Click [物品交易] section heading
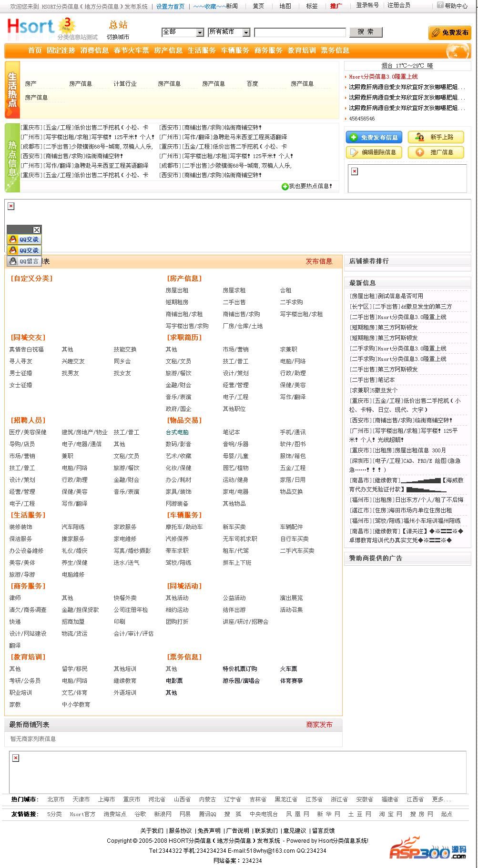 [184, 420]
